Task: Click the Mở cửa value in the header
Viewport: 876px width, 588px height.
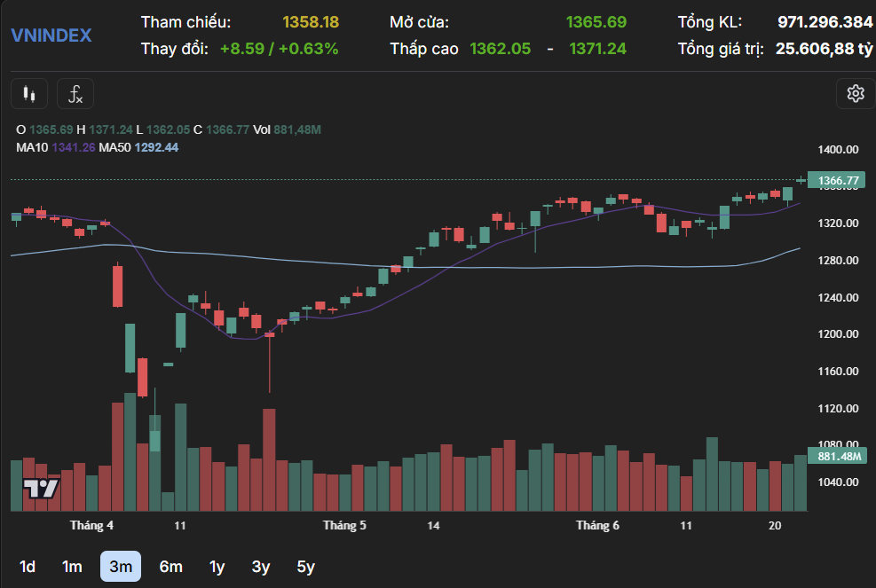Action: tap(596, 22)
